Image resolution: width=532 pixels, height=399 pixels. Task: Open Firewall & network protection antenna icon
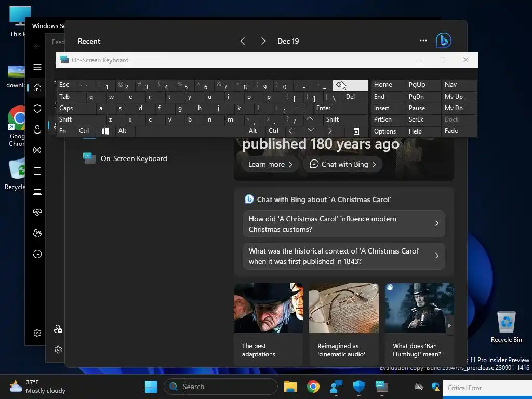point(37,150)
